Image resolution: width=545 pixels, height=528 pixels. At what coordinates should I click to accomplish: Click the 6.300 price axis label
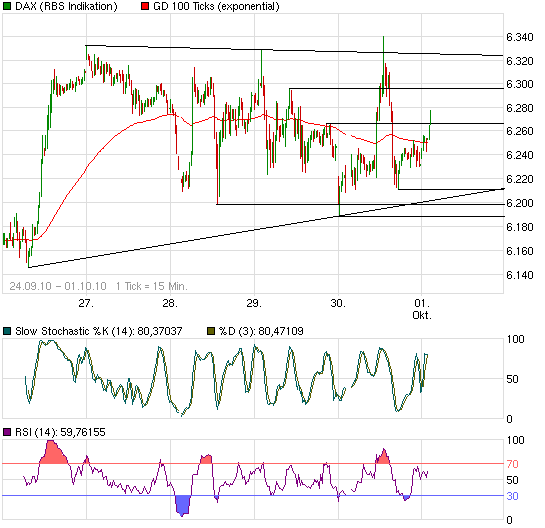[x=520, y=84]
